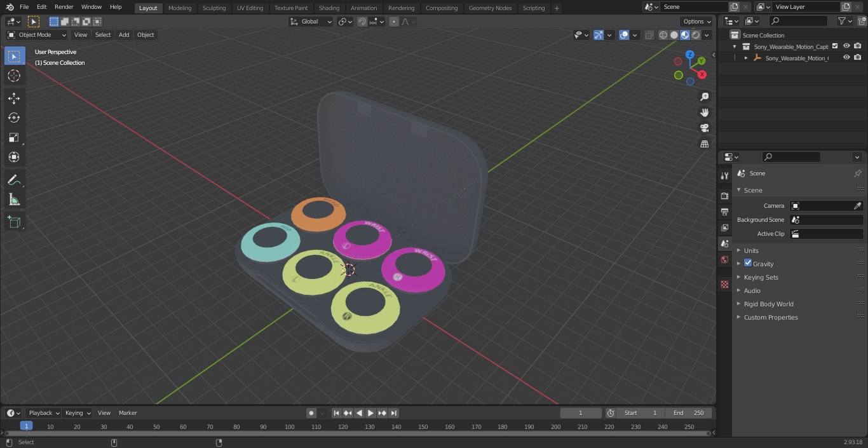
Task: Open the Output properties tab
Action: (x=724, y=212)
